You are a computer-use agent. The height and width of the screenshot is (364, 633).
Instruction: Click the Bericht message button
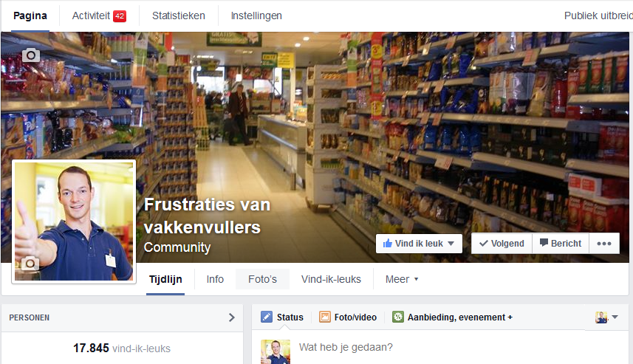coord(561,244)
